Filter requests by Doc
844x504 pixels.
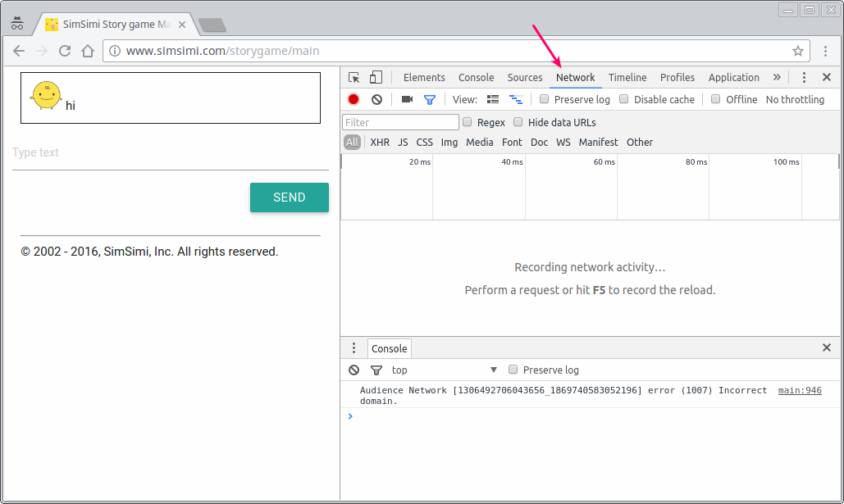coord(540,143)
